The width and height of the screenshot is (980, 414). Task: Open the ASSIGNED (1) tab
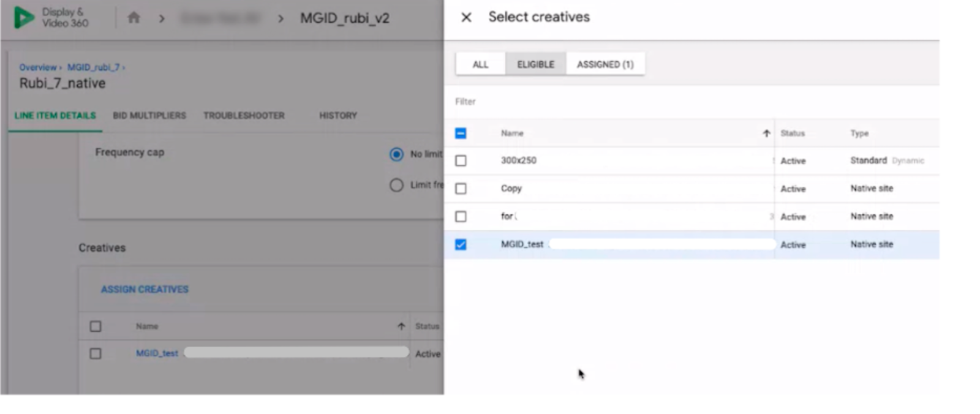pyautogui.click(x=605, y=64)
